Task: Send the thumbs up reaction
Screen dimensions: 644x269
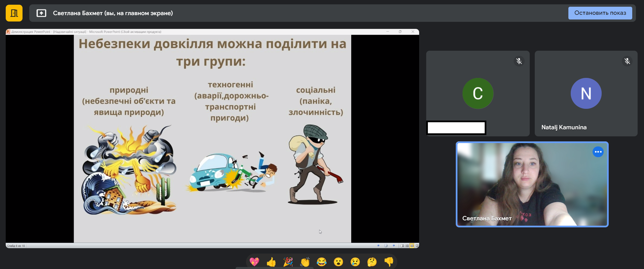Action: click(271, 262)
